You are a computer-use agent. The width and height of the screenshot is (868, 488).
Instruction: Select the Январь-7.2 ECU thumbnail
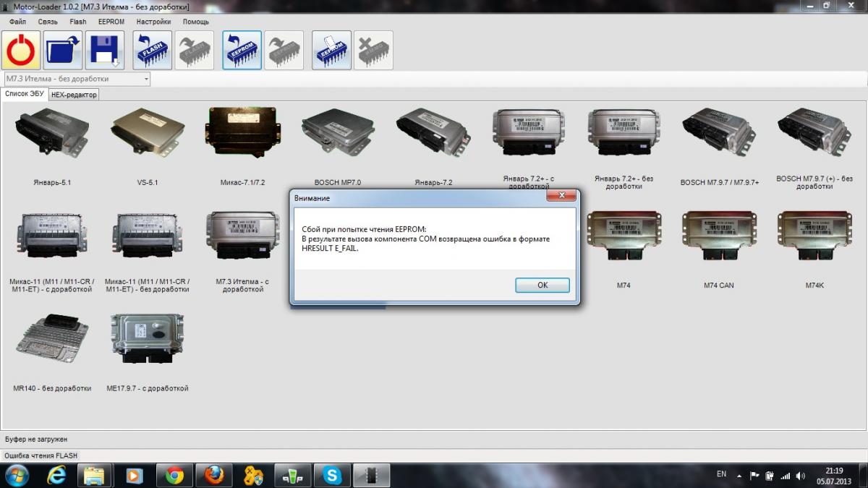434,132
